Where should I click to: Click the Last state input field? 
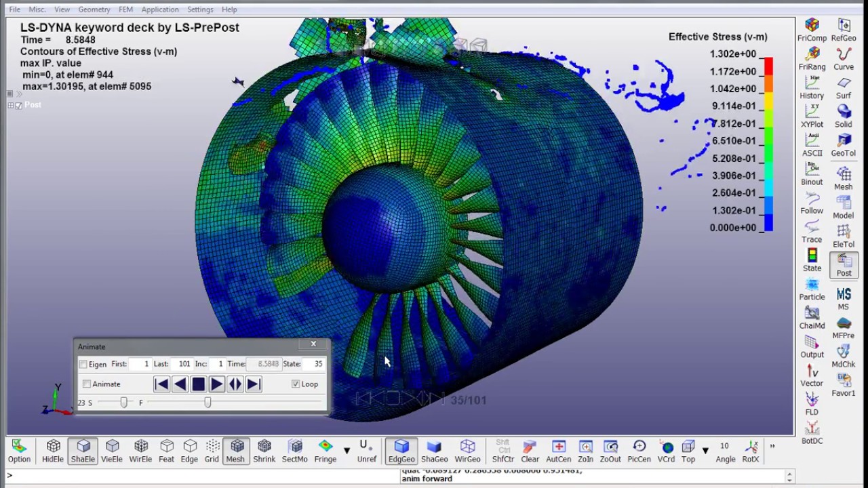[x=181, y=364]
